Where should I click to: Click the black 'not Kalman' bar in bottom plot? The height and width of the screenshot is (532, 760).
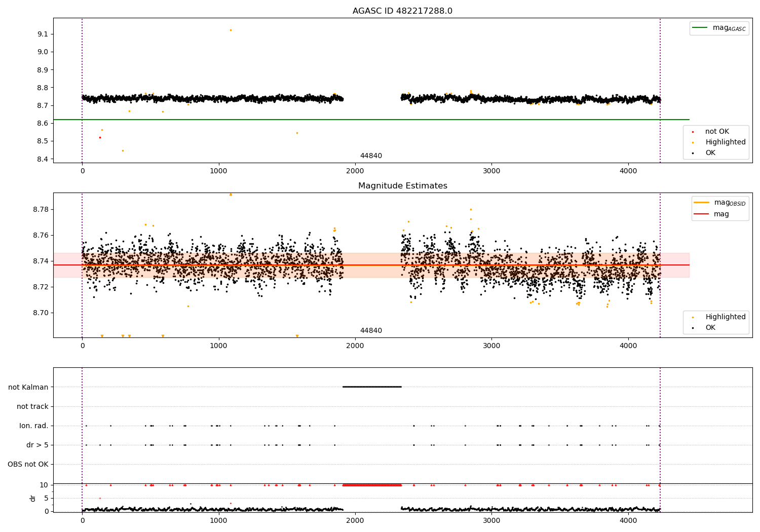pyautogui.click(x=372, y=387)
